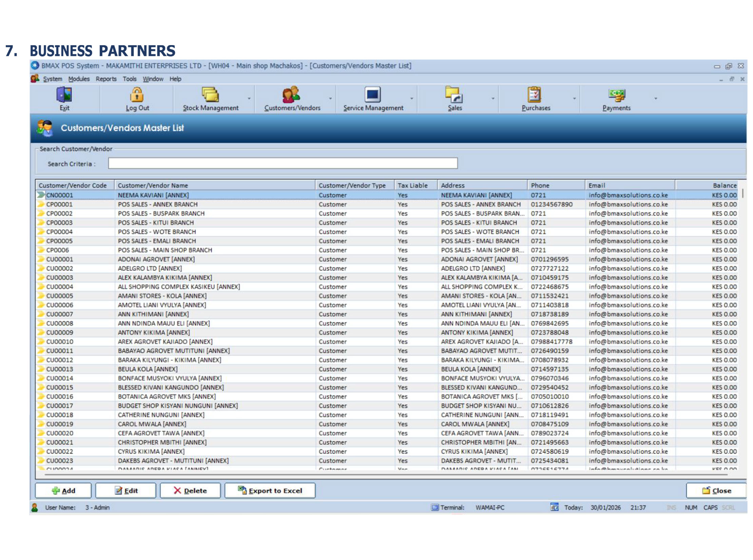
Task: Click the Customers/Vendors toolbar icon
Action: (291, 95)
